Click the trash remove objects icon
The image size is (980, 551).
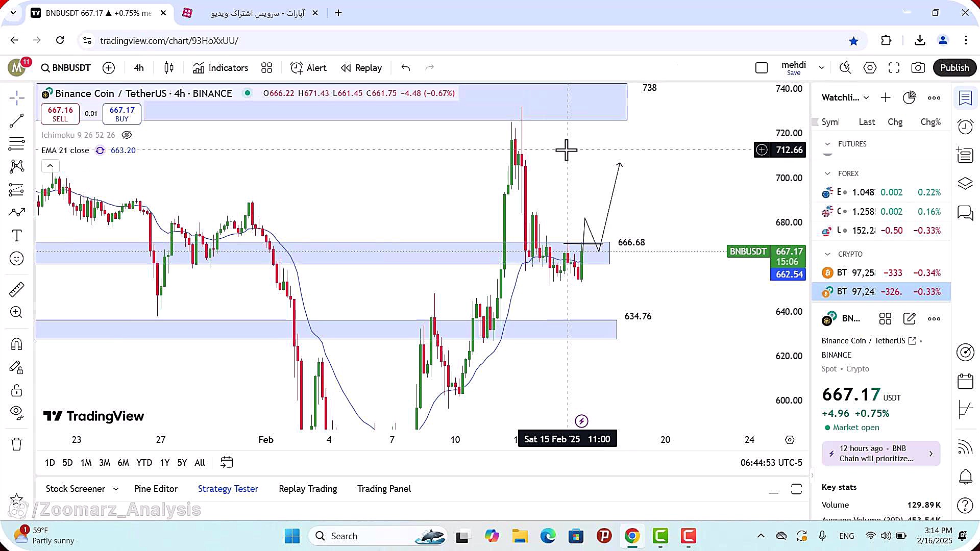coord(16,444)
